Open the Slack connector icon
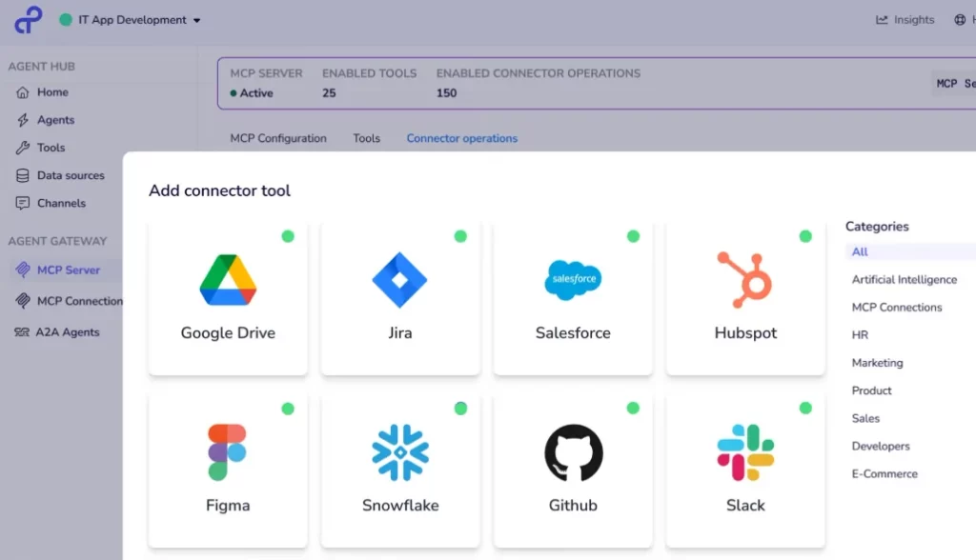 click(745, 451)
